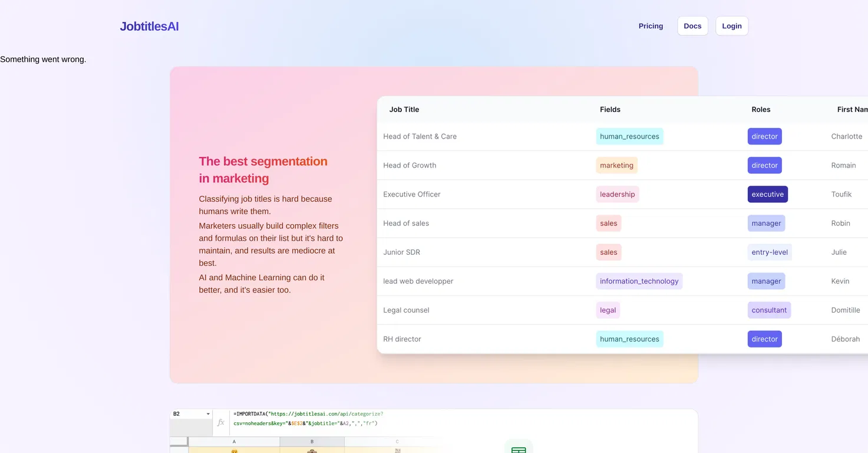Open the B2 cell reference dropdown

(x=208, y=414)
